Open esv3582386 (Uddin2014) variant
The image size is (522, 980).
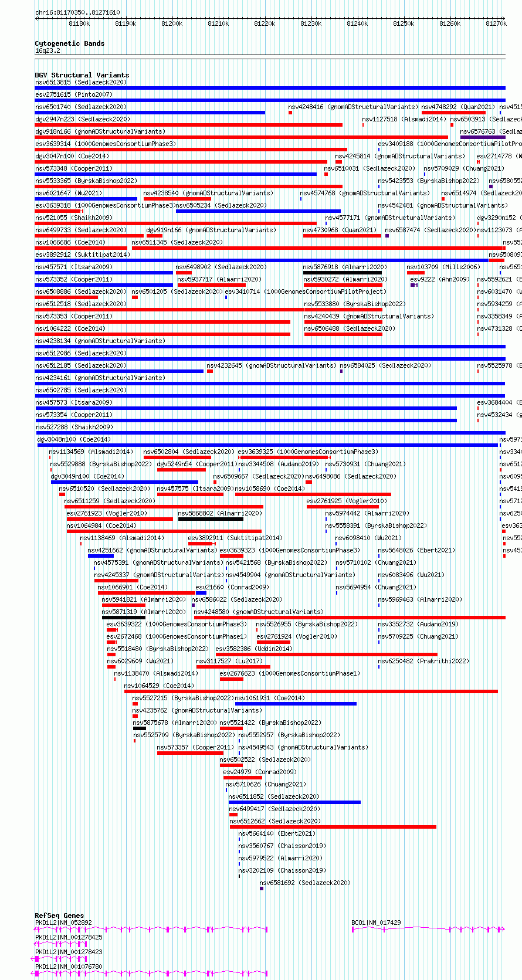(253, 649)
